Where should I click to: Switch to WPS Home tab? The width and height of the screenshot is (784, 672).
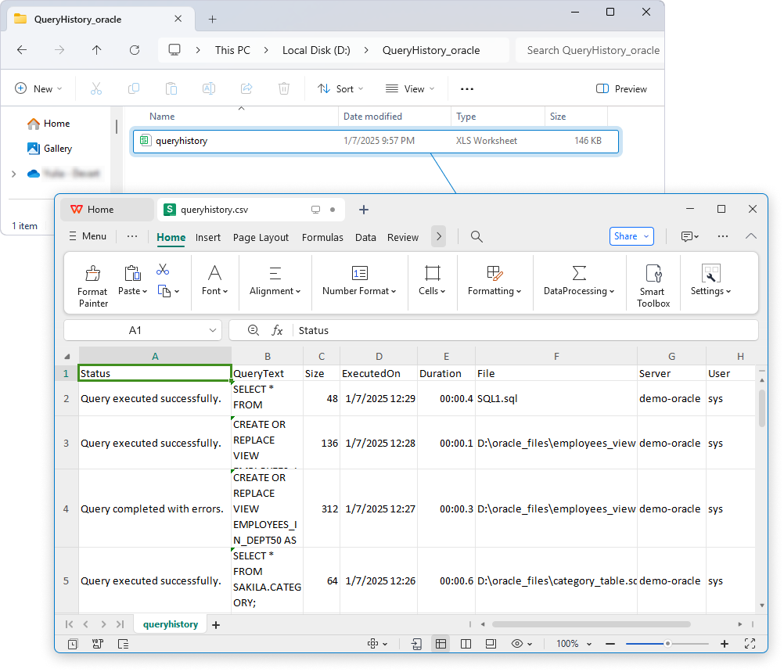[x=106, y=210]
